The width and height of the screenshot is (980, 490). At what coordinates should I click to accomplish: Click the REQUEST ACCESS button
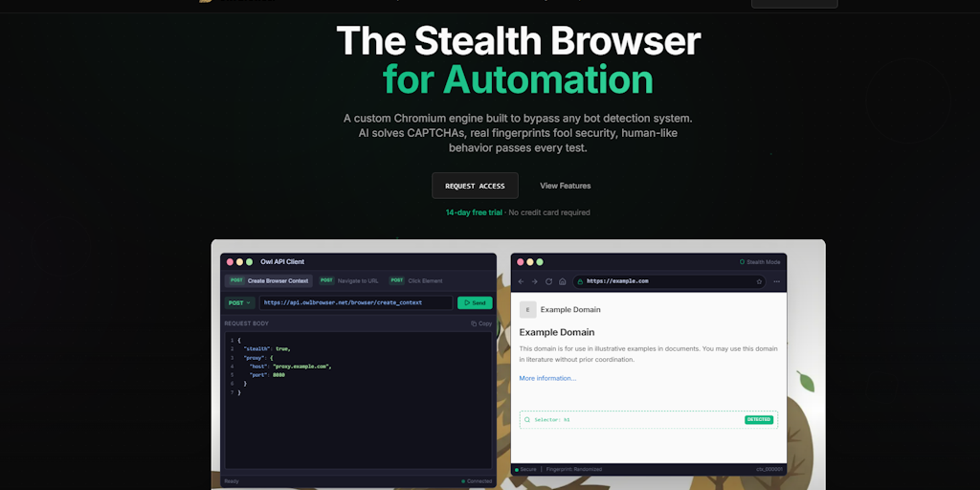tap(475, 186)
